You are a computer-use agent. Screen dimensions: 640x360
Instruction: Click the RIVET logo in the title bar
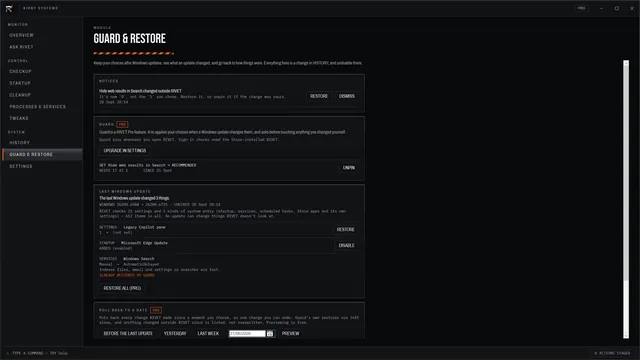tap(9, 8)
